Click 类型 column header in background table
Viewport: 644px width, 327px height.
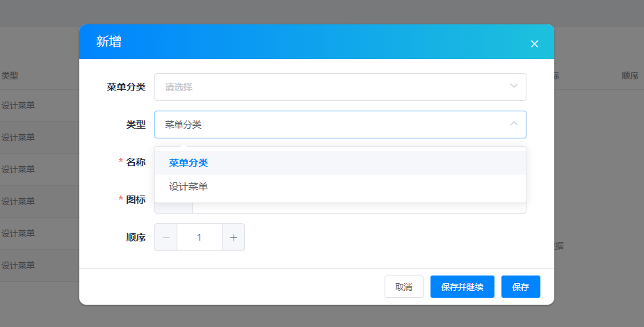click(x=10, y=76)
